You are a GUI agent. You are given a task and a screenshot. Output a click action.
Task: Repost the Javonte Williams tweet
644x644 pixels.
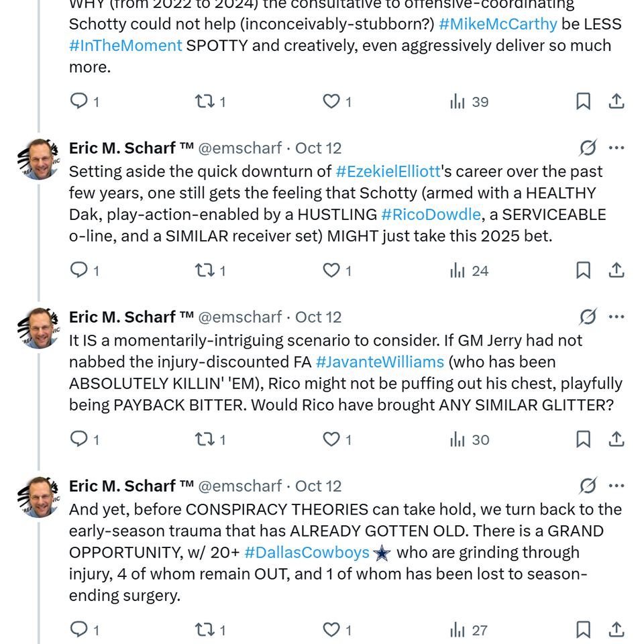coord(204,439)
